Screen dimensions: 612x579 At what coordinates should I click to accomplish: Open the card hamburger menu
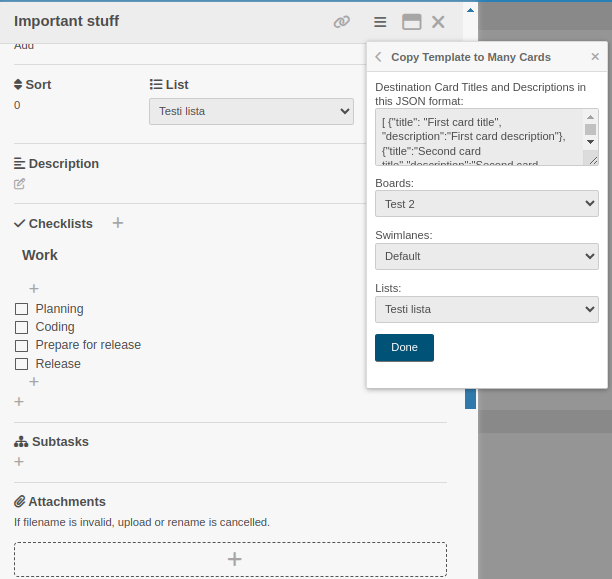pyautogui.click(x=380, y=22)
